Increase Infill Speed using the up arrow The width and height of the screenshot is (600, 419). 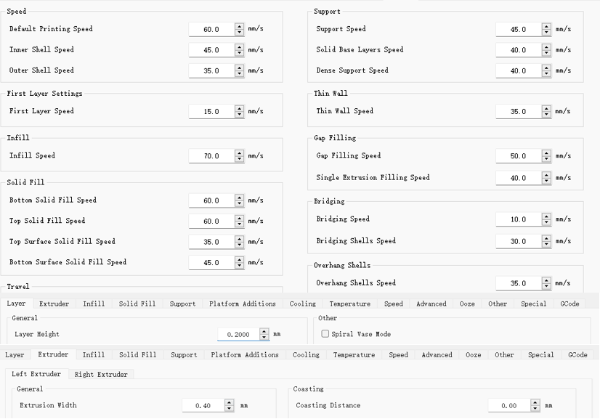(239, 153)
